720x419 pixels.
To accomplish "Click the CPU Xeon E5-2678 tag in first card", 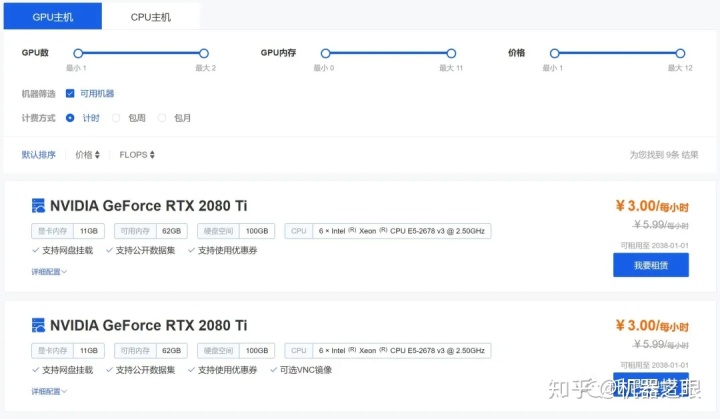I will [388, 231].
